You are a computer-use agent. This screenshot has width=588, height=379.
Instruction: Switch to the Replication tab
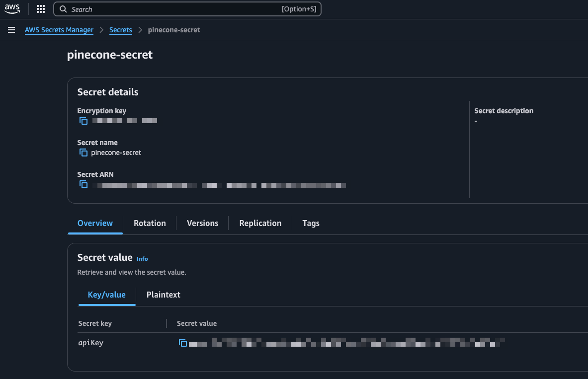coord(260,223)
